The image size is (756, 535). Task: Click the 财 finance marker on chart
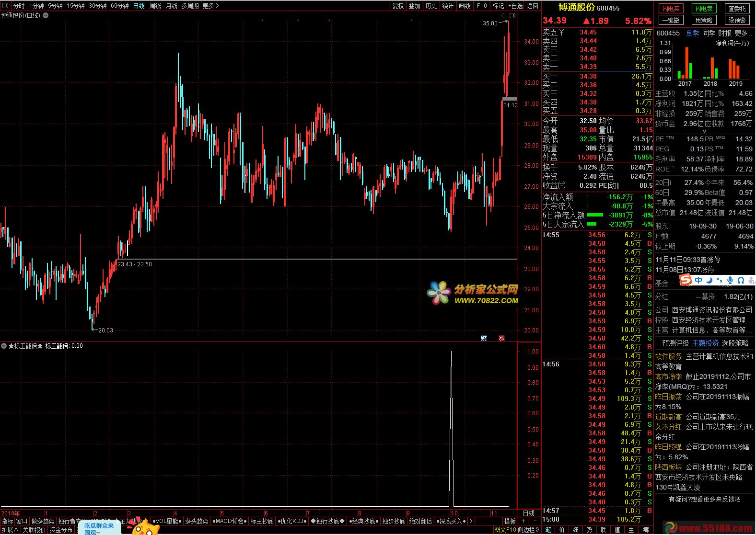tap(484, 338)
